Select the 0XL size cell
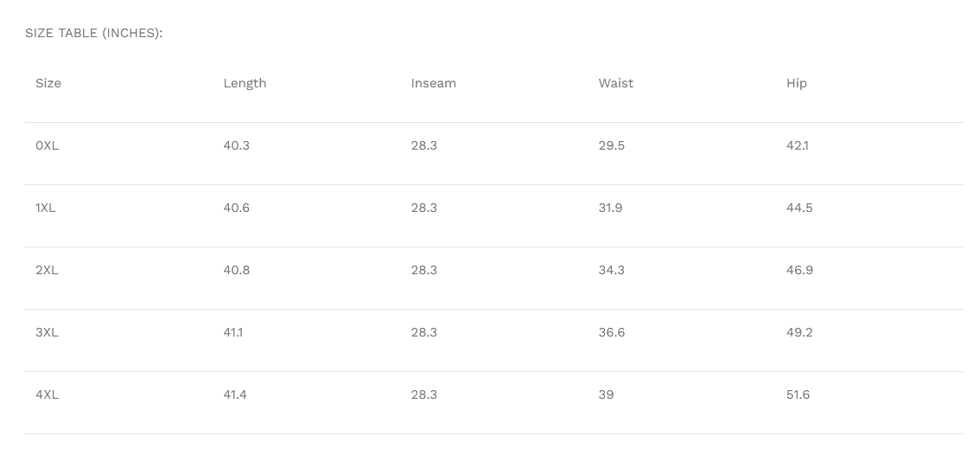This screenshot has width=980, height=468. tap(48, 145)
